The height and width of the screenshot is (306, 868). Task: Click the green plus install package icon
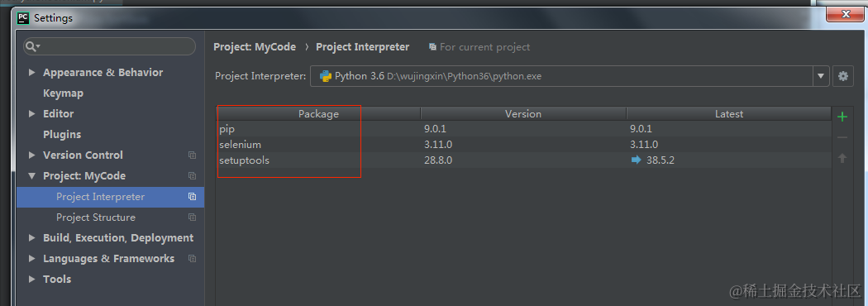(842, 117)
